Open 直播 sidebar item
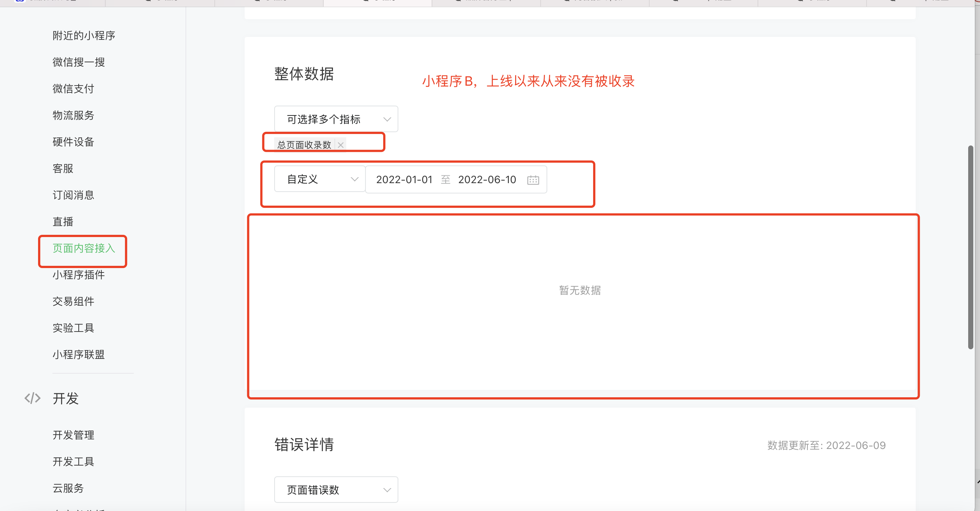980x511 pixels. [x=63, y=222]
